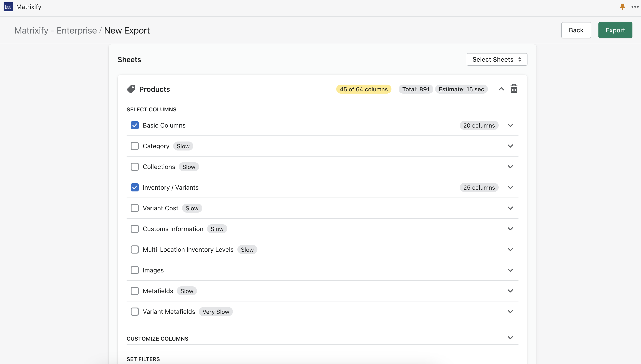The width and height of the screenshot is (641, 364).
Task: Click the Back button
Action: point(576,30)
